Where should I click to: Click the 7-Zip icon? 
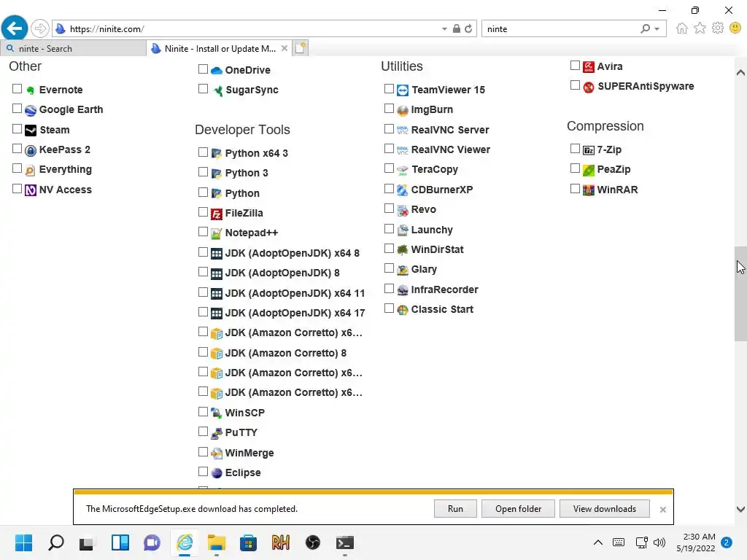click(x=589, y=150)
